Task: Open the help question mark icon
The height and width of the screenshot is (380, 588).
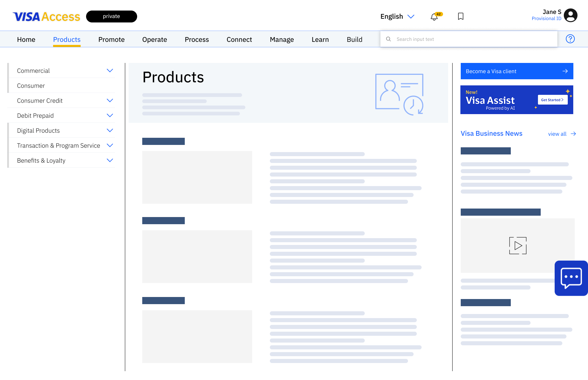Action: 570,39
